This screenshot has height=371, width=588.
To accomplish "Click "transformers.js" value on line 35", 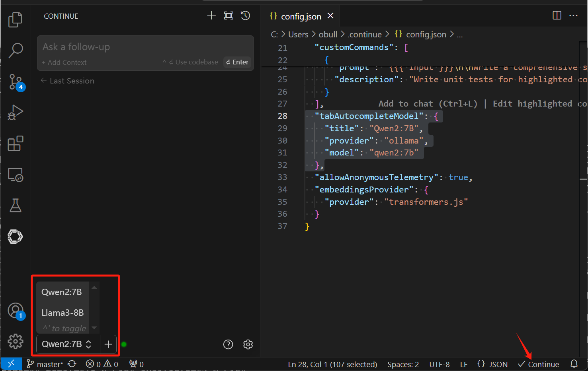I will (x=426, y=202).
